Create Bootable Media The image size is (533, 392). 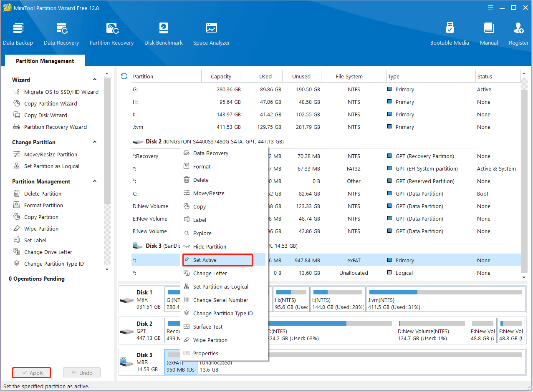point(450,34)
